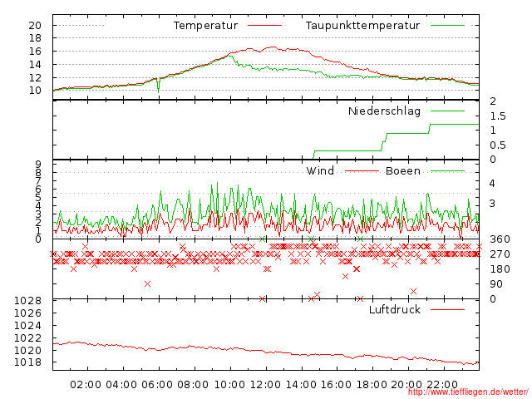The image size is (532, 399).
Task: Click the red Temperatur legend line sample
Action: pos(264,26)
